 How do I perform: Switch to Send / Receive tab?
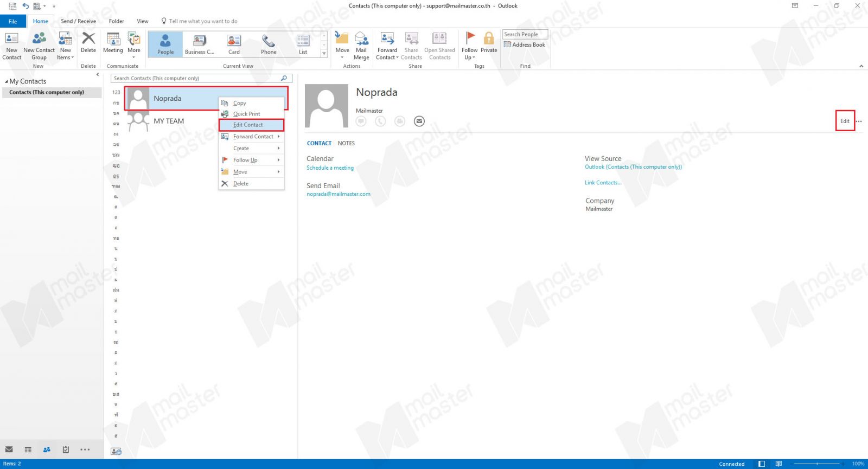pos(79,21)
